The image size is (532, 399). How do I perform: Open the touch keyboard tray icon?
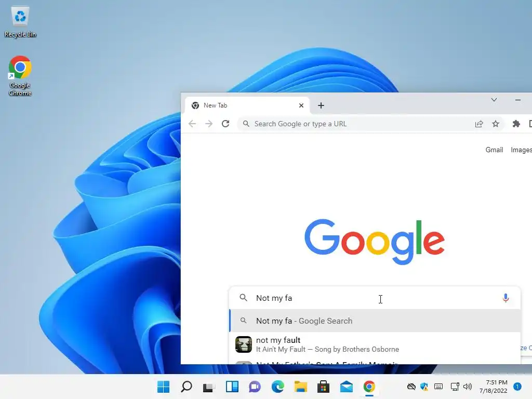click(438, 387)
